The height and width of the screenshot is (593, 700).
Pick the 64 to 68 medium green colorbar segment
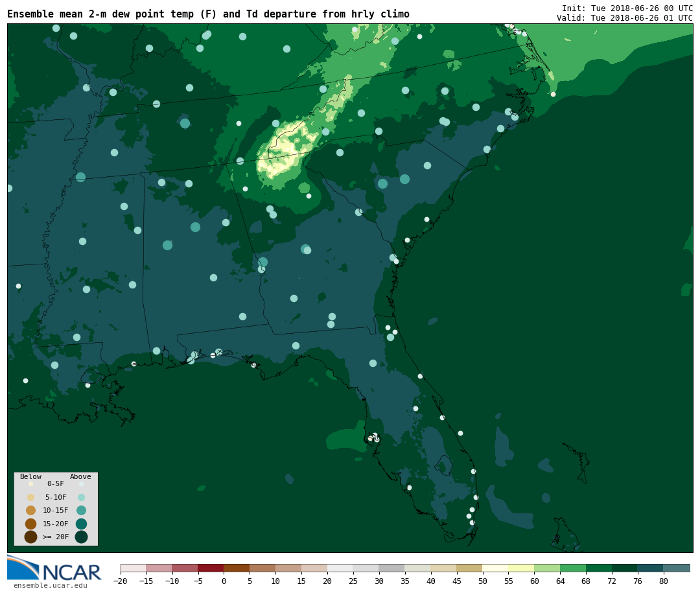click(x=573, y=568)
